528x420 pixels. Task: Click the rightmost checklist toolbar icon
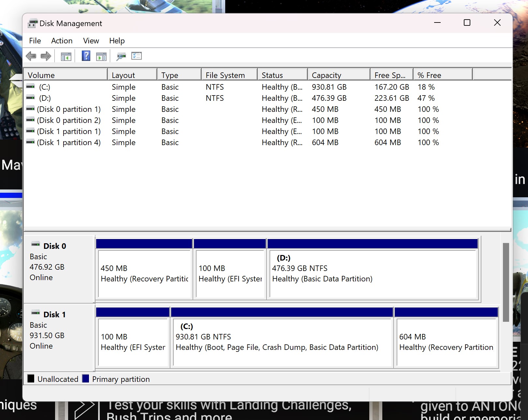click(137, 56)
